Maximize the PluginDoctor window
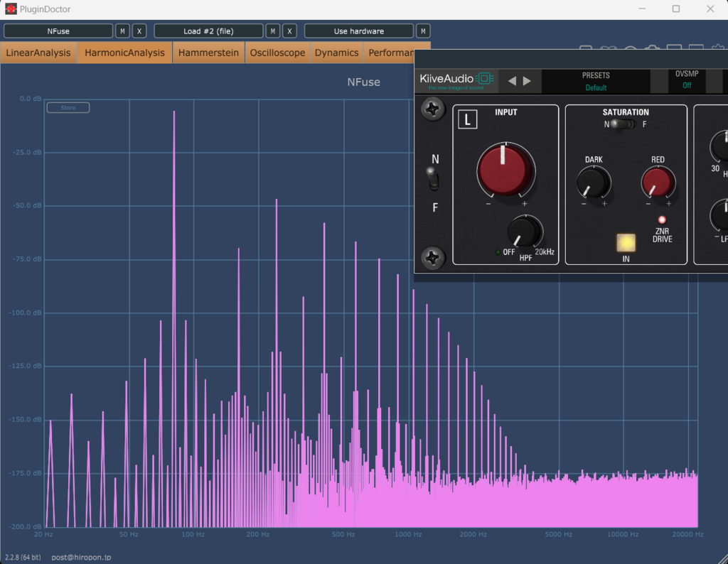 [676, 9]
